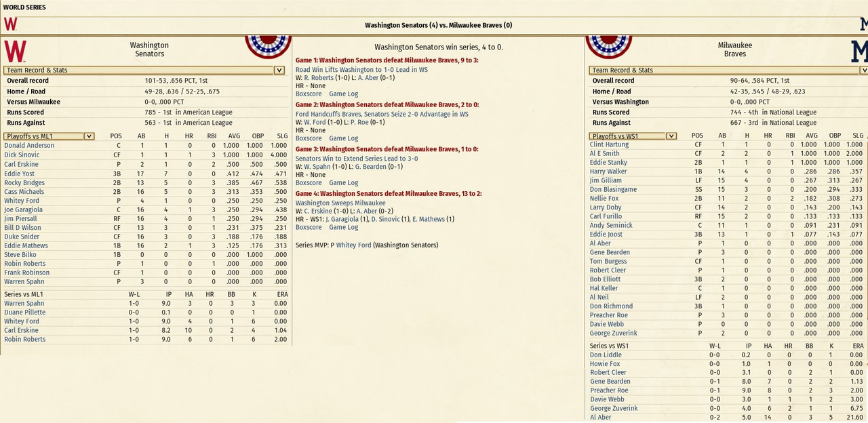The height and width of the screenshot is (423, 868).
Task: Open Game 2 Game Log link
Action: click(343, 138)
